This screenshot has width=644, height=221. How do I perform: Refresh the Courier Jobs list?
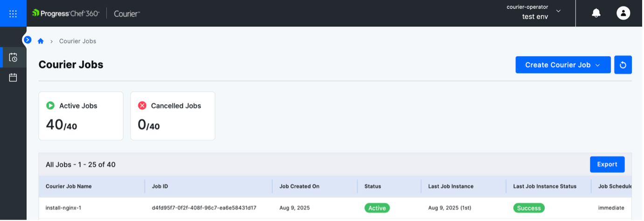point(623,65)
